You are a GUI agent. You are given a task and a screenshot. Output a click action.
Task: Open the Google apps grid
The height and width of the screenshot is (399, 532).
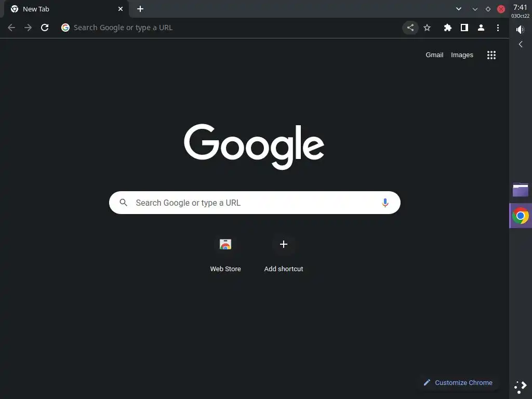tap(491, 55)
